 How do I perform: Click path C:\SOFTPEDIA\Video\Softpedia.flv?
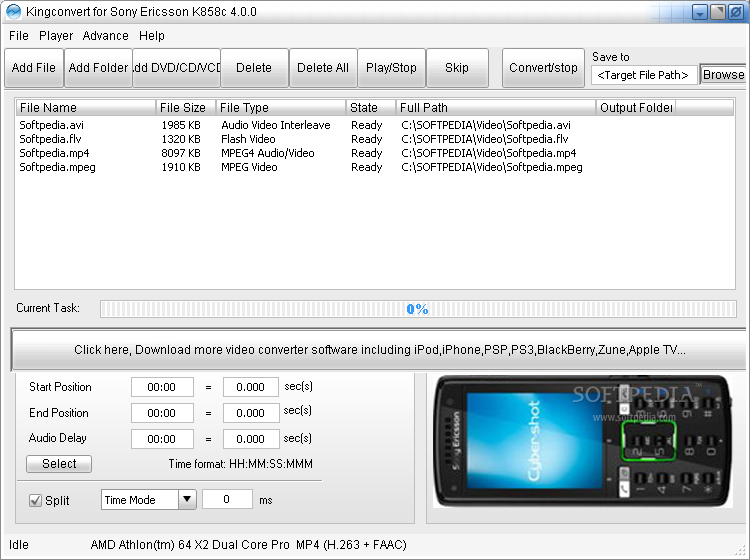click(x=485, y=139)
